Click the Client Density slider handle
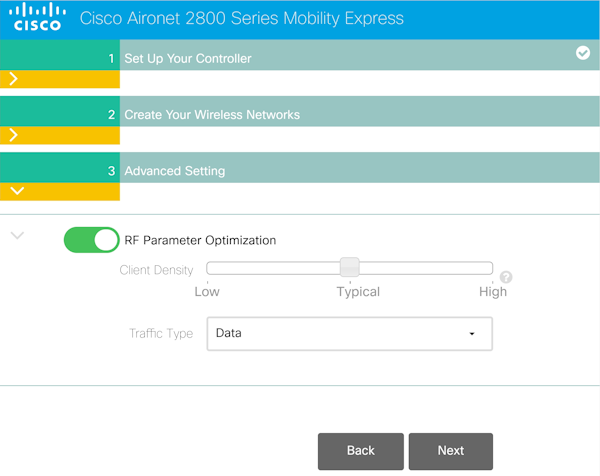This screenshot has width=600, height=476. click(x=349, y=267)
